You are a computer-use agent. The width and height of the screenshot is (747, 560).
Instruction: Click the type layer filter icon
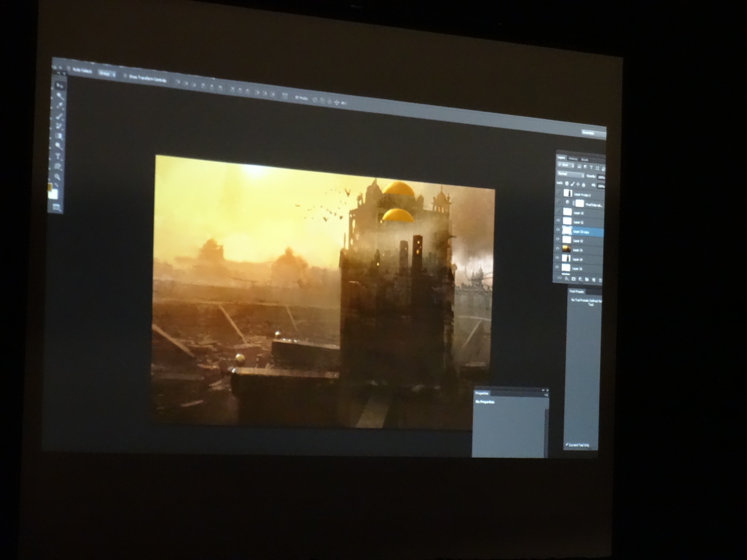tap(591, 168)
